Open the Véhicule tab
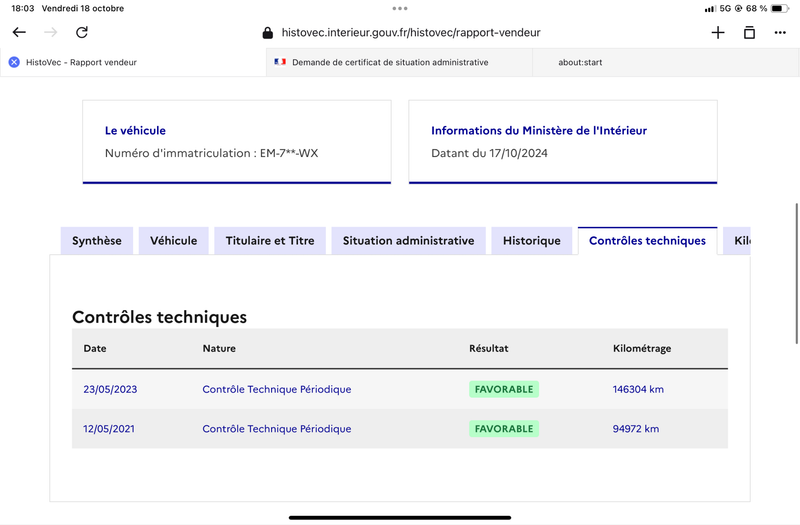Image resolution: width=800 pixels, height=525 pixels. pos(173,241)
